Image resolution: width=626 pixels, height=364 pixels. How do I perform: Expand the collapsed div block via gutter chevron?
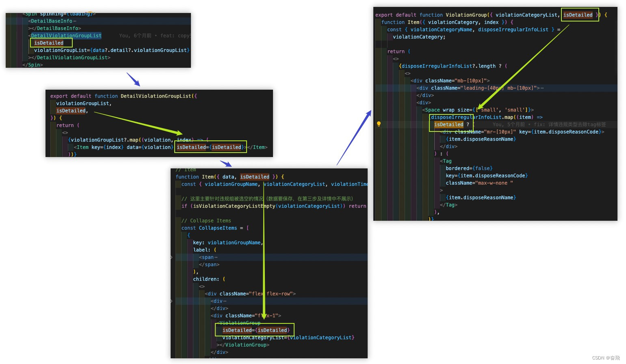click(x=171, y=301)
